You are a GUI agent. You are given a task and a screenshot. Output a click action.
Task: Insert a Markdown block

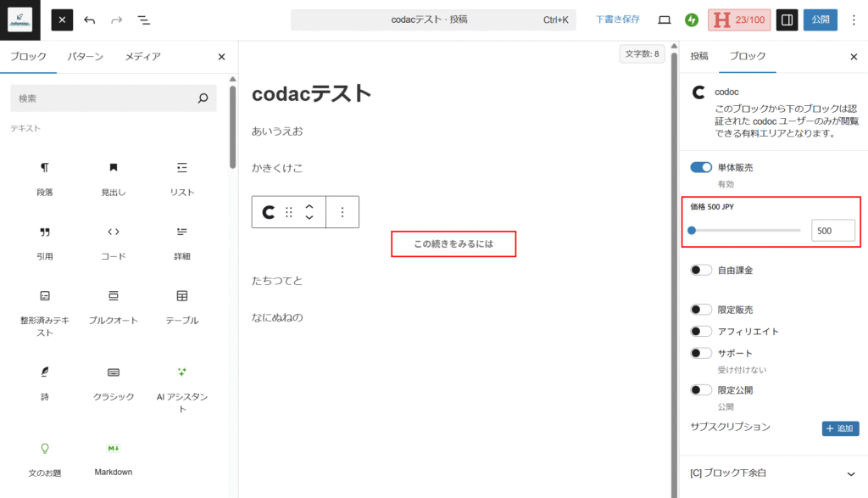click(x=114, y=460)
